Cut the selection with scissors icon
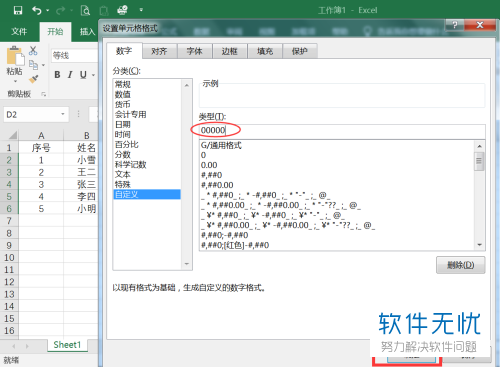This screenshot has width=500, height=367. [33, 51]
